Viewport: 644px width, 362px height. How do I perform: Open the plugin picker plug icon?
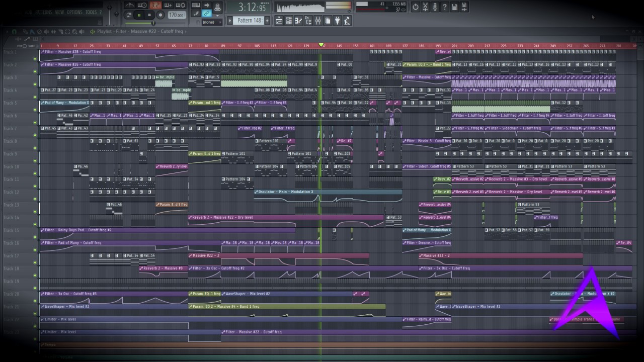coord(338,21)
